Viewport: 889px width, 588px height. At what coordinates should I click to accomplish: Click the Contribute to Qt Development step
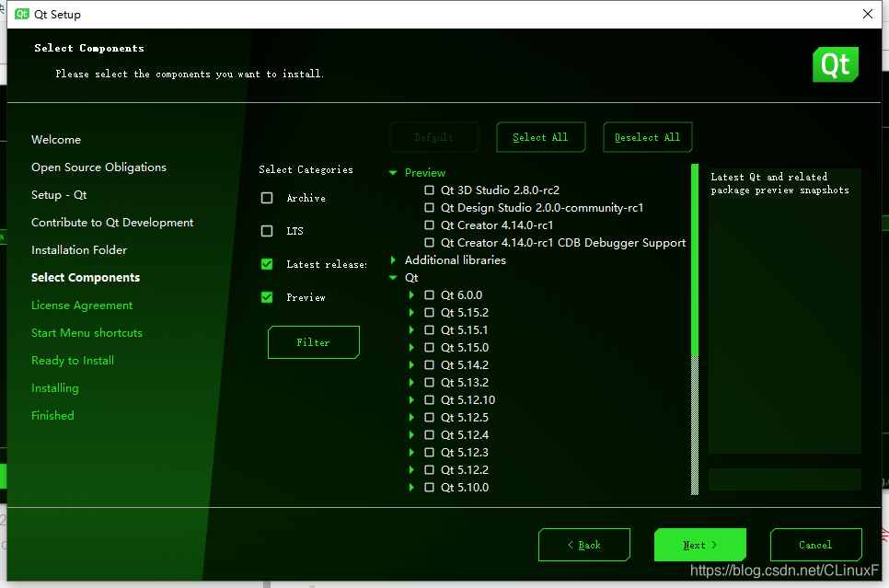click(x=112, y=223)
